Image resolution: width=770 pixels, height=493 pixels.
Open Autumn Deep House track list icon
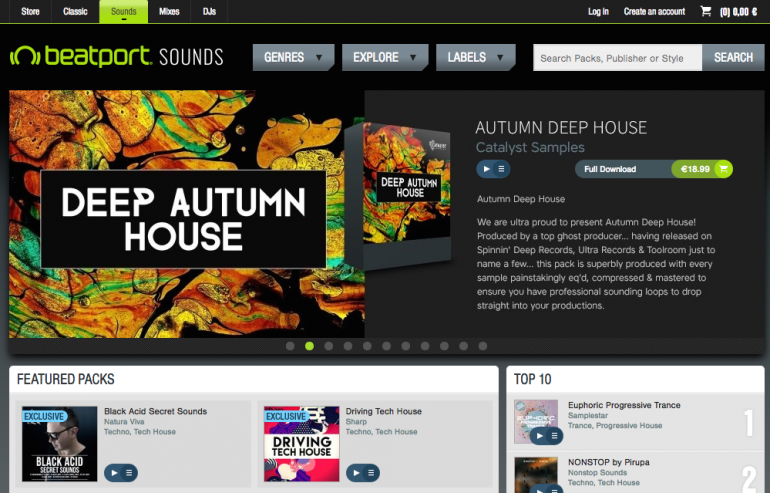(x=501, y=169)
